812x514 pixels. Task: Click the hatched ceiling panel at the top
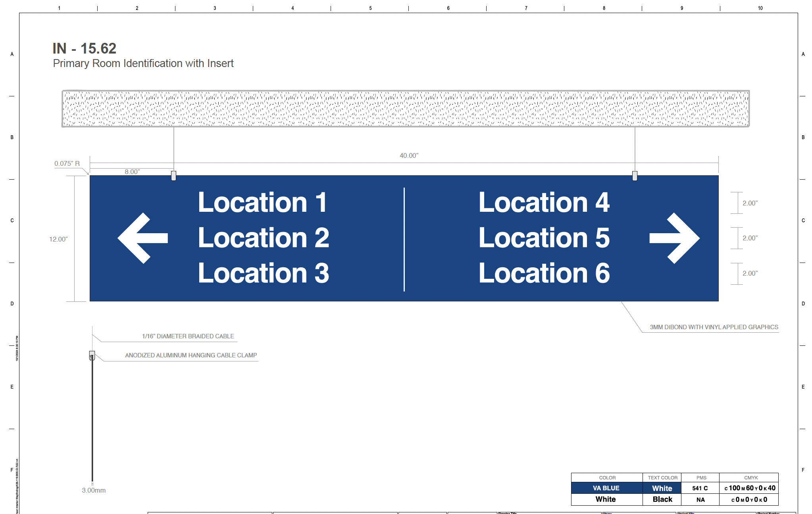[x=405, y=108]
